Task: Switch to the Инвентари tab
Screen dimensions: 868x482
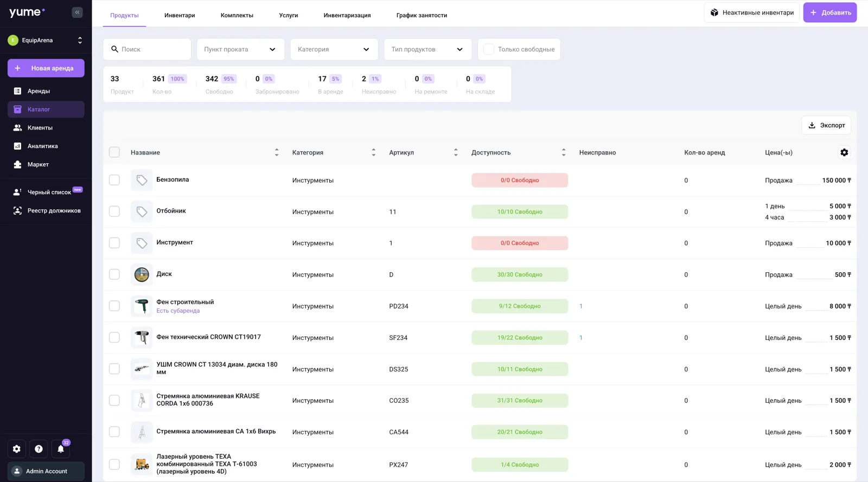Action: coord(180,15)
